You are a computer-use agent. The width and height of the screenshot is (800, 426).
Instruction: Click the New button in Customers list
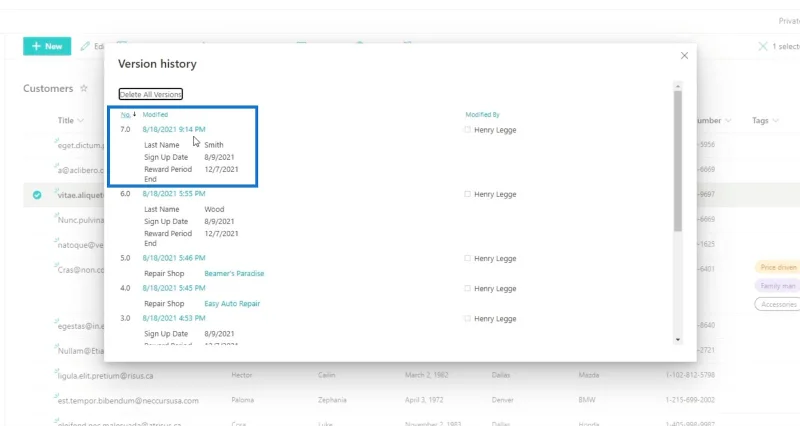tap(47, 46)
